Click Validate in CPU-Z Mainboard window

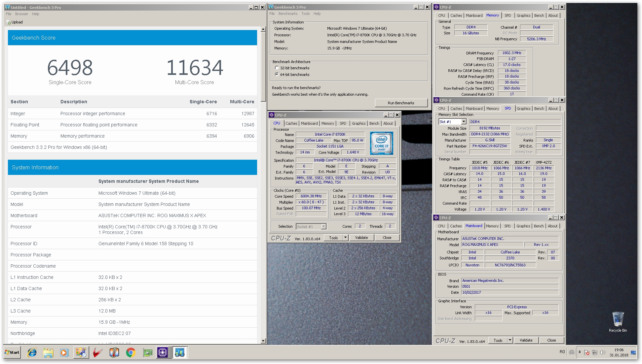(526, 340)
